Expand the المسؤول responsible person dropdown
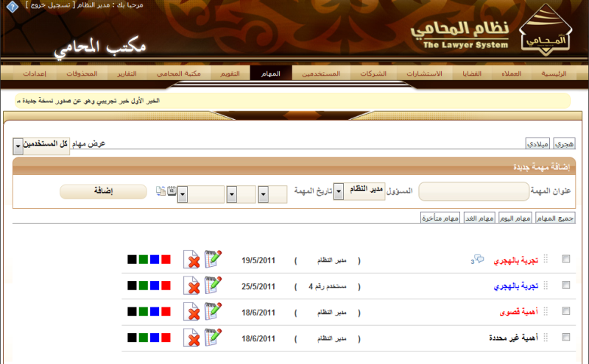 (x=339, y=191)
